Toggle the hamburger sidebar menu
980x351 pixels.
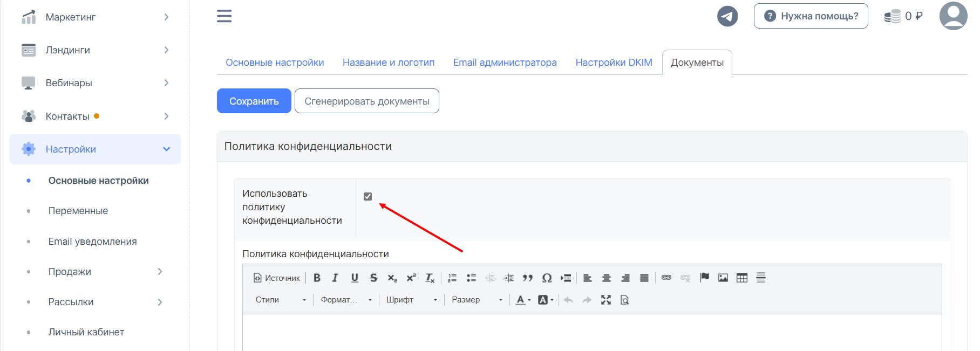pyautogui.click(x=224, y=16)
